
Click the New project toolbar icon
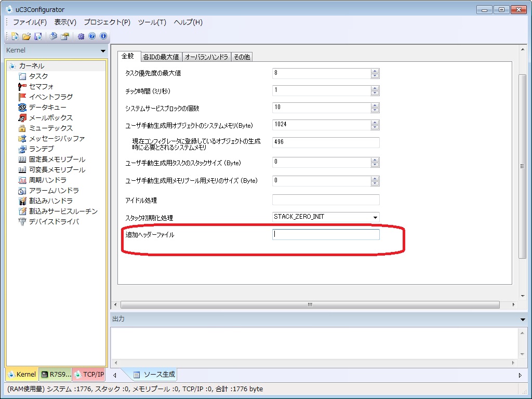point(14,36)
